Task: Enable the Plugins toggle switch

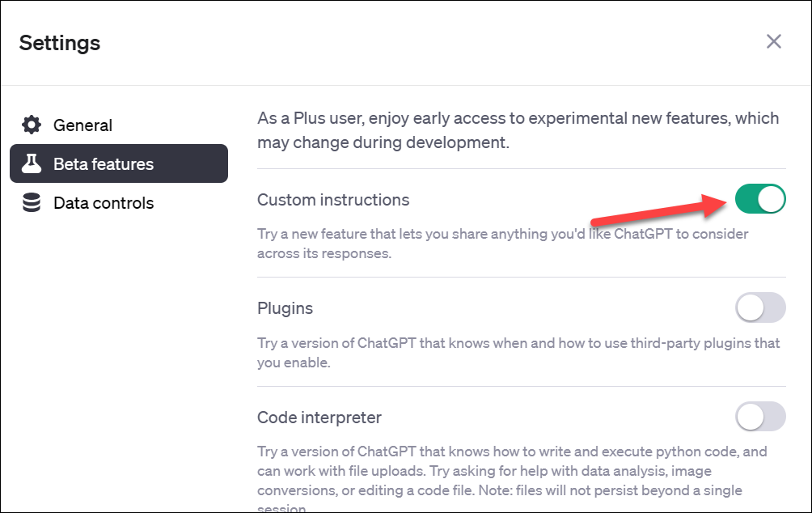Action: pos(760,307)
